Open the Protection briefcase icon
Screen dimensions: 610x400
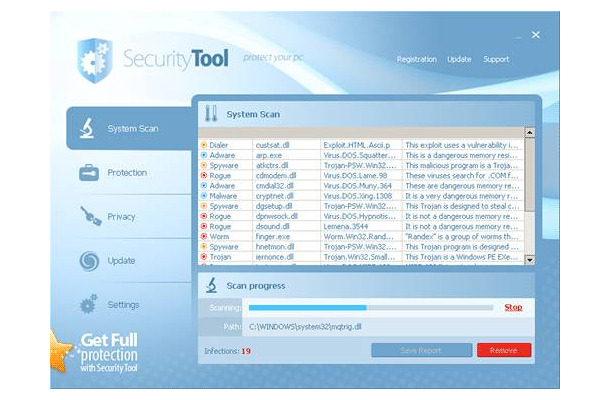click(89, 172)
